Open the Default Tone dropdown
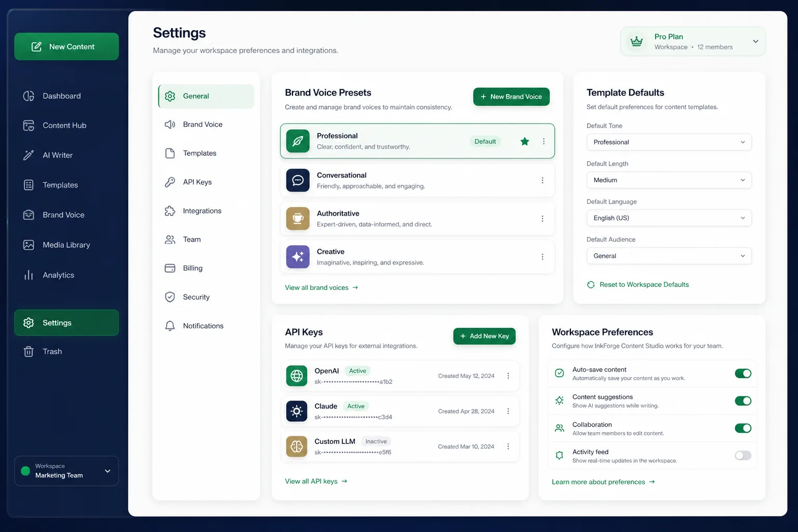This screenshot has width=798, height=532. point(669,142)
